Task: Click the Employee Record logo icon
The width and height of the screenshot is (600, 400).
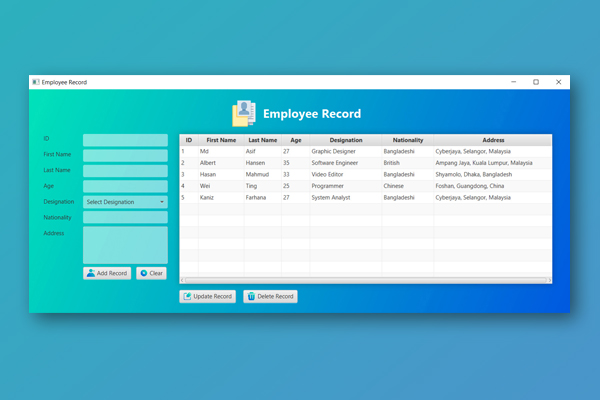Action: pos(243,114)
